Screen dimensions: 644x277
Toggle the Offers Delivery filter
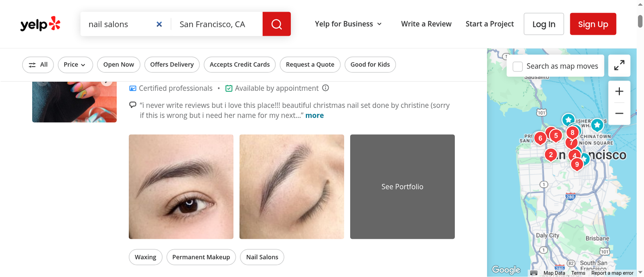172,65
